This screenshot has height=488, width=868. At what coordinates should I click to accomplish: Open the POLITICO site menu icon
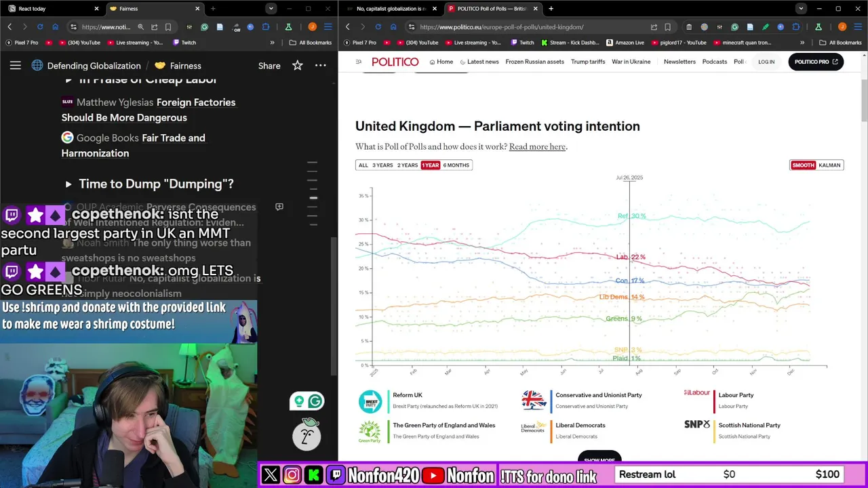tap(359, 62)
